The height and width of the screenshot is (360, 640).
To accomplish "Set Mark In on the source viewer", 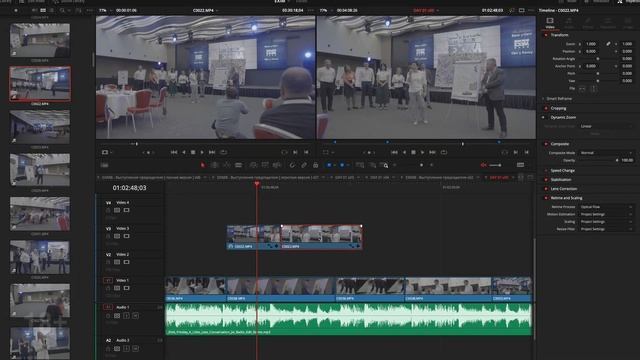I will 295,152.
